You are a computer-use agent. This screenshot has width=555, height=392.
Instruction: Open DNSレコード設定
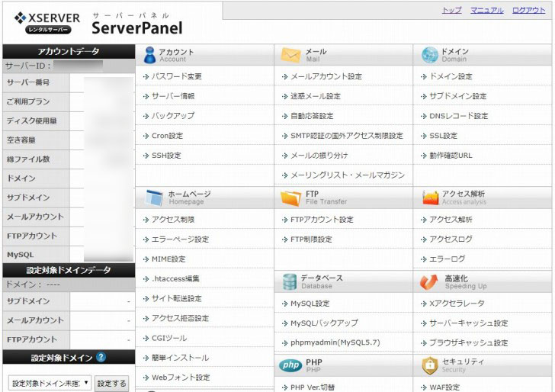[x=458, y=115]
